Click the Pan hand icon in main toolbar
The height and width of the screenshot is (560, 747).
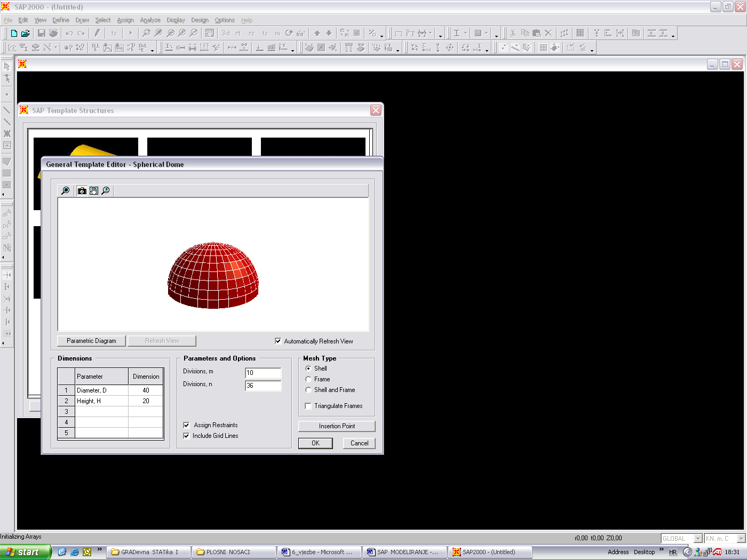click(x=210, y=33)
